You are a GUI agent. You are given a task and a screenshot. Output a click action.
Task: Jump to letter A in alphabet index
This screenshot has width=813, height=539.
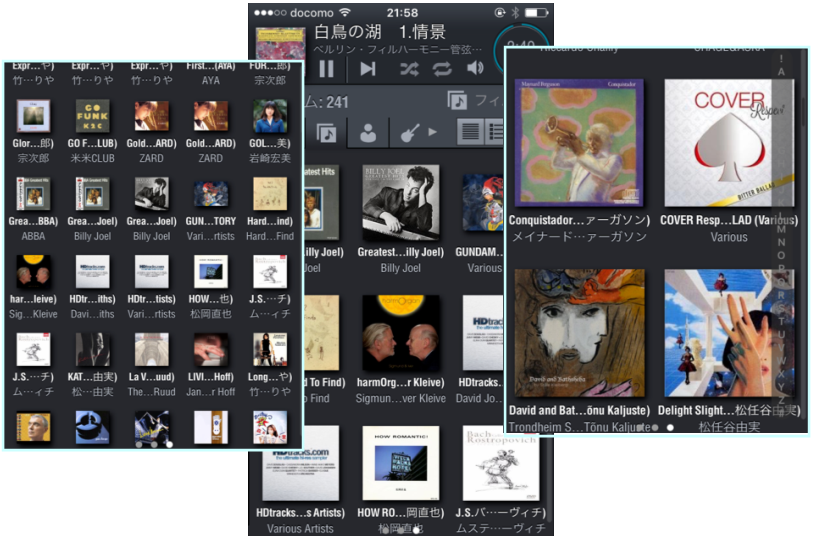click(x=781, y=72)
